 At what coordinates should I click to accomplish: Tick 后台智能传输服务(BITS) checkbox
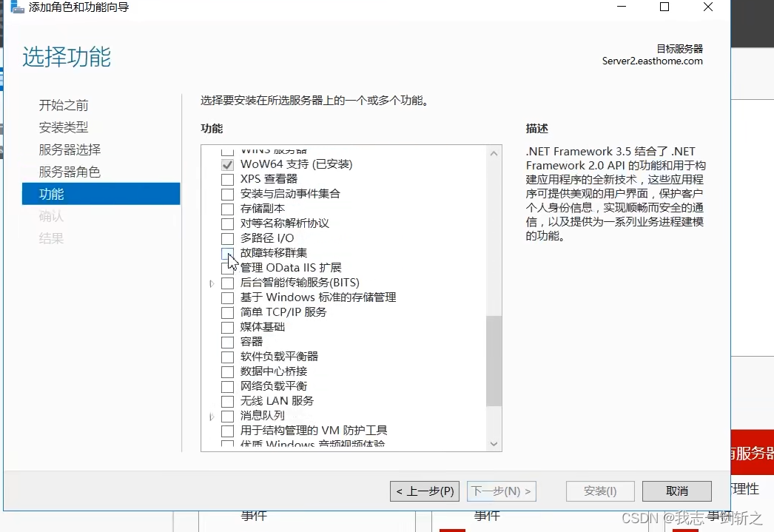point(228,283)
